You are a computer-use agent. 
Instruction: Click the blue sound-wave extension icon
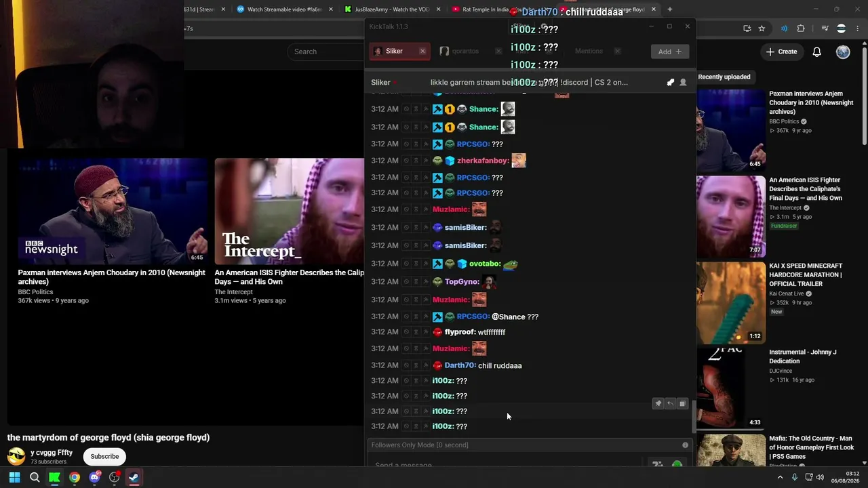[784, 28]
